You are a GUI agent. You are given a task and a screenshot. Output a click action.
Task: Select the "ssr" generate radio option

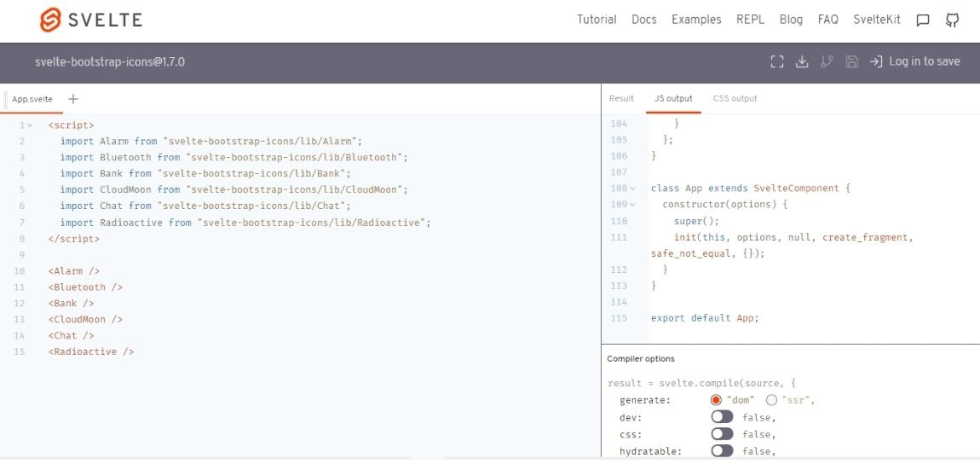click(772, 400)
